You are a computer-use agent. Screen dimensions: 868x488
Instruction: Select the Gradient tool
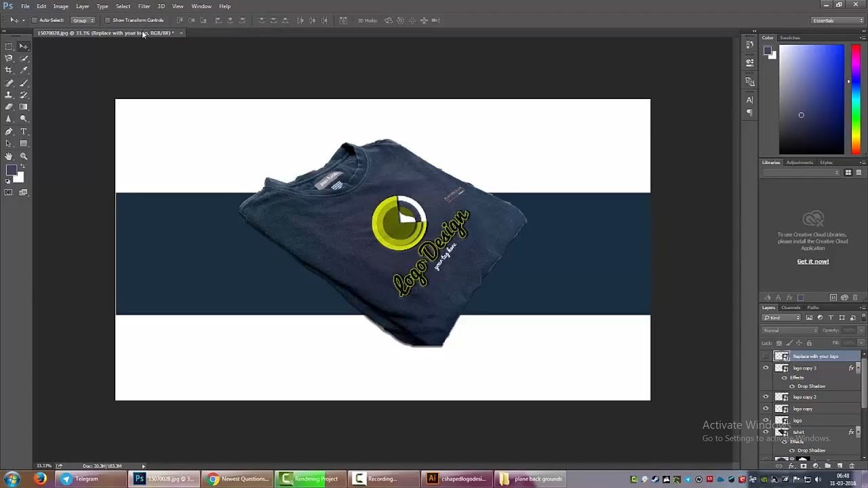pyautogui.click(x=23, y=107)
